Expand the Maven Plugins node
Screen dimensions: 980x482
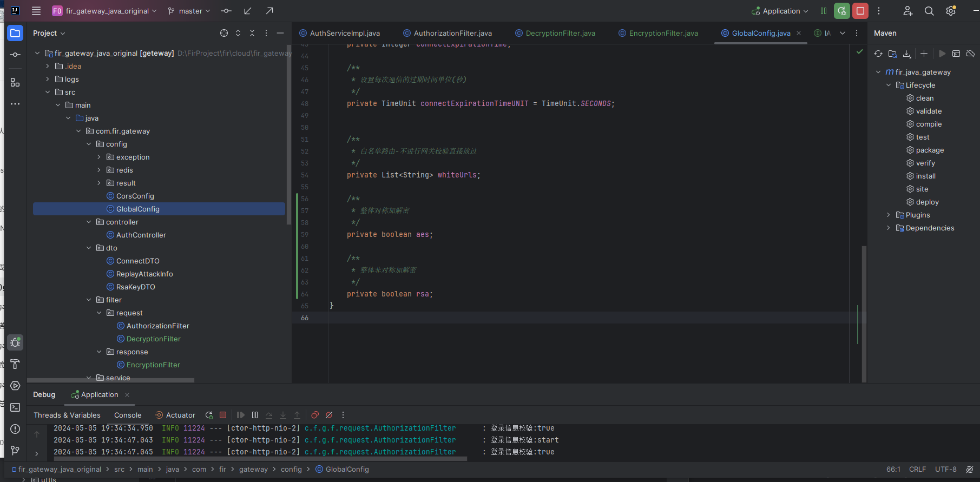pyautogui.click(x=889, y=215)
